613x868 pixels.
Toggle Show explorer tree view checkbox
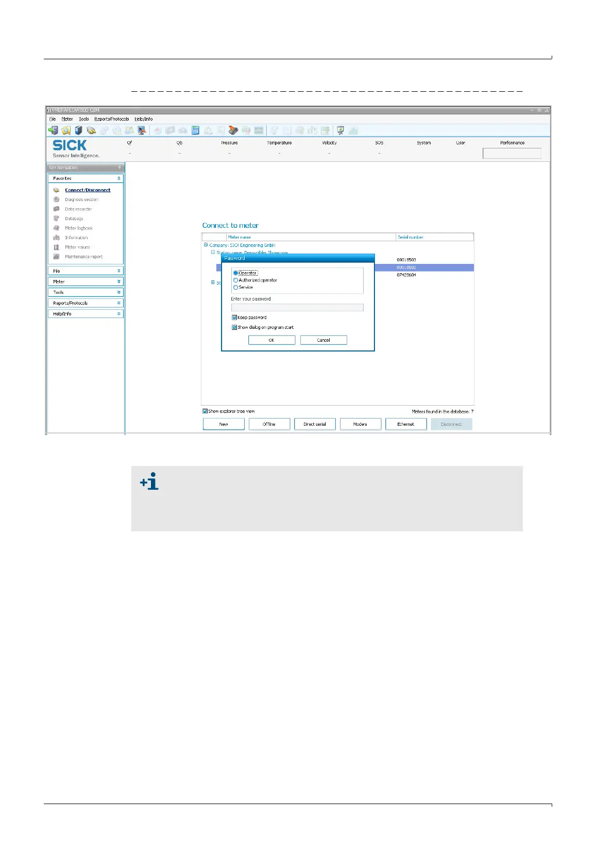(205, 411)
